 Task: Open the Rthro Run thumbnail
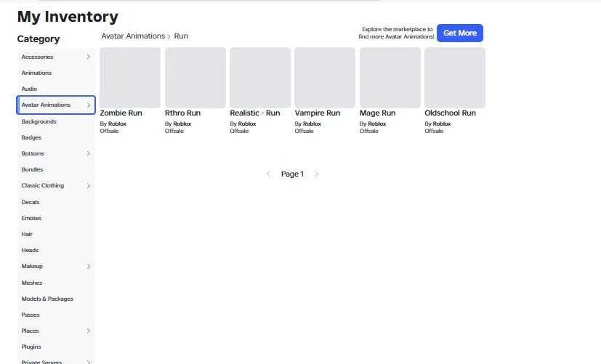(195, 78)
